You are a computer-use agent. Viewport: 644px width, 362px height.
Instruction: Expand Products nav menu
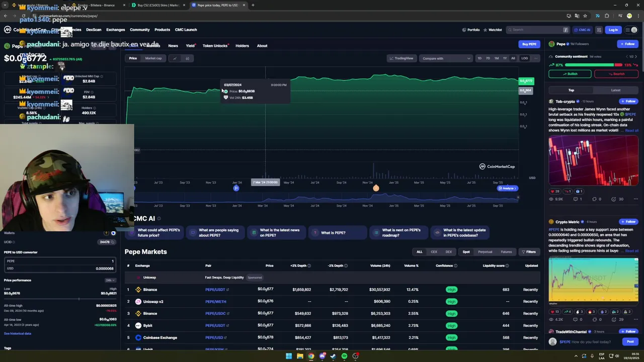pos(162,30)
